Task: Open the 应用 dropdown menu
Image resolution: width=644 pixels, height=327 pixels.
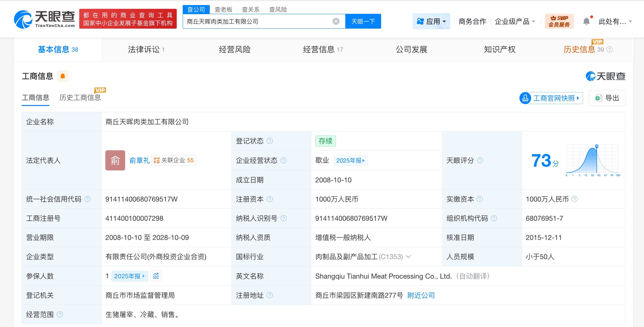Action: click(x=431, y=21)
